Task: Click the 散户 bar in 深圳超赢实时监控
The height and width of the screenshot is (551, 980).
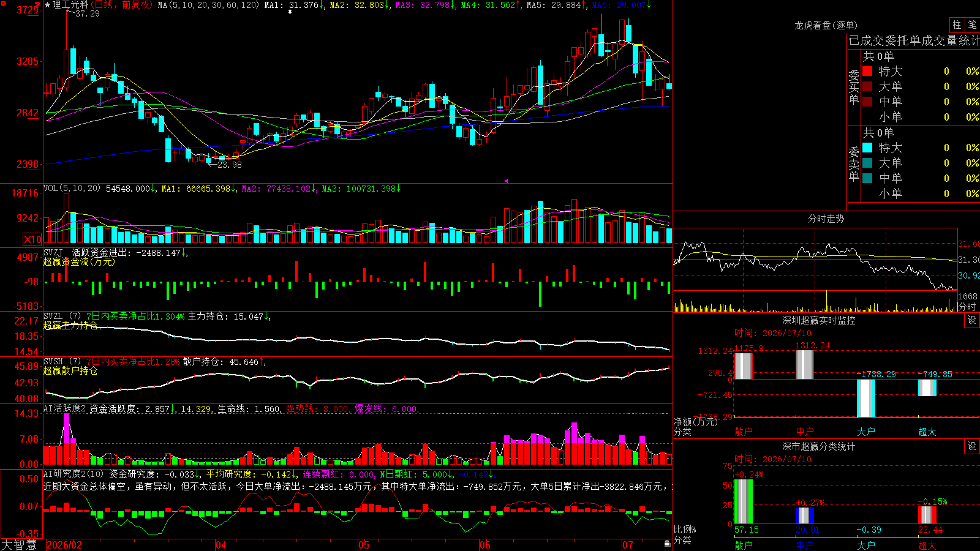Action: [x=744, y=366]
